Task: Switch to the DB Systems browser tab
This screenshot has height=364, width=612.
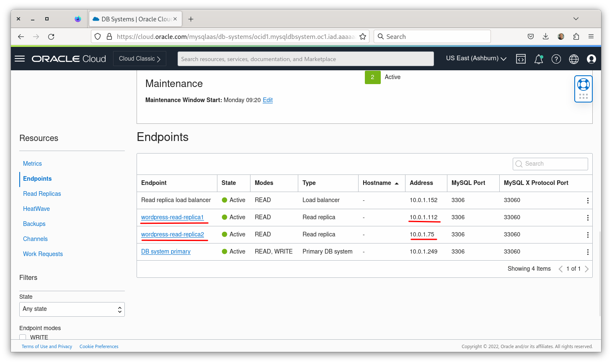Action: pyautogui.click(x=132, y=18)
